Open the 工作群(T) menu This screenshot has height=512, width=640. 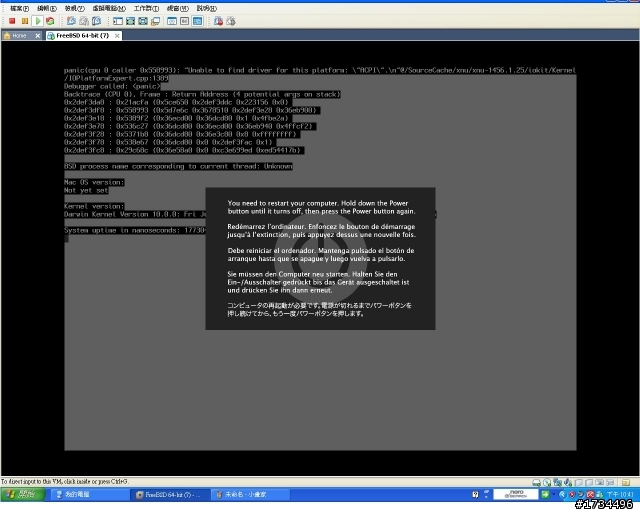point(146,8)
